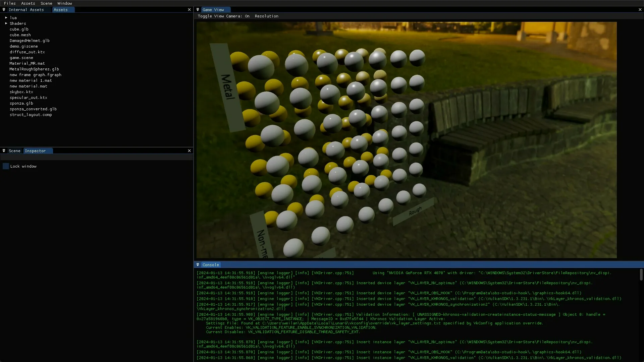Viewport: 644px width, 362px height.
Task: Open the Files menu
Action: (10, 3)
